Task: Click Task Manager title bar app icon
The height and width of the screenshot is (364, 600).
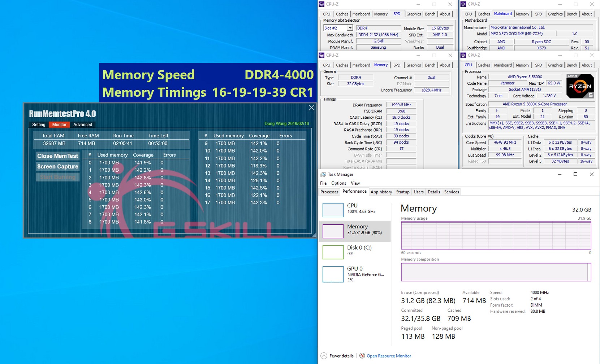Action: [x=323, y=175]
